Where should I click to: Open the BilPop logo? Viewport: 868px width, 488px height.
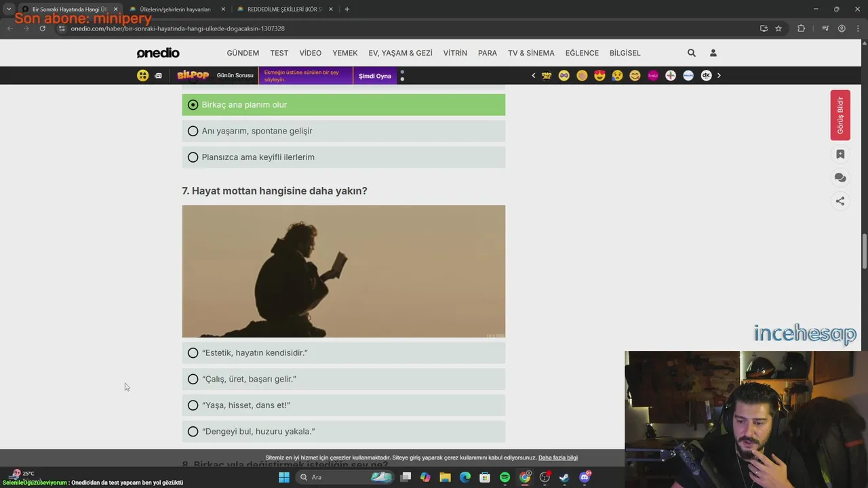tap(192, 75)
